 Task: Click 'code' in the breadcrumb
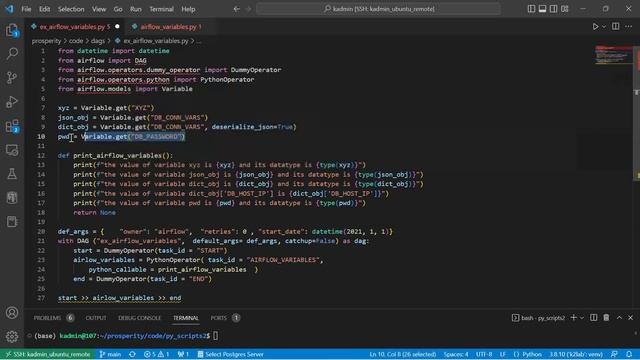76,41
